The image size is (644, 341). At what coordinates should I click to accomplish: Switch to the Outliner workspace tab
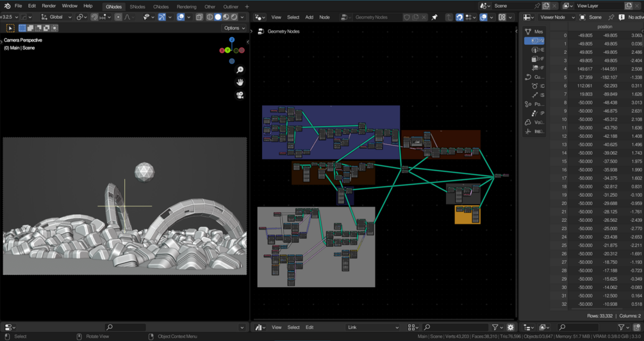231,6
